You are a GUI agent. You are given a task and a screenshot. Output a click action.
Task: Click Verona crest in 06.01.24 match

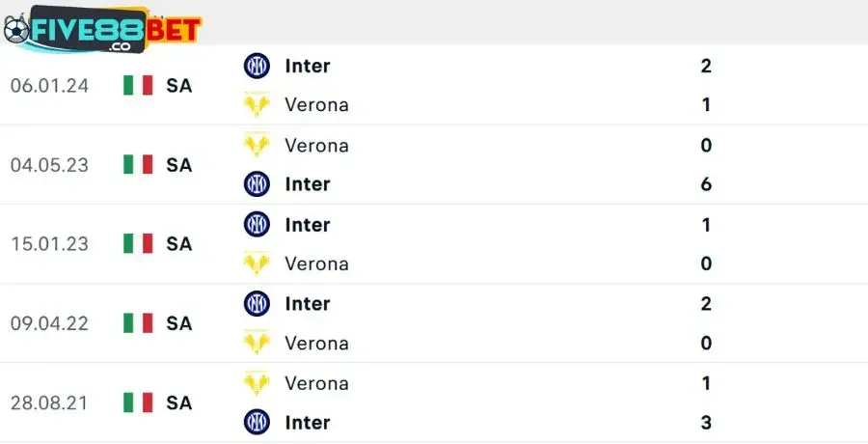coord(257,104)
